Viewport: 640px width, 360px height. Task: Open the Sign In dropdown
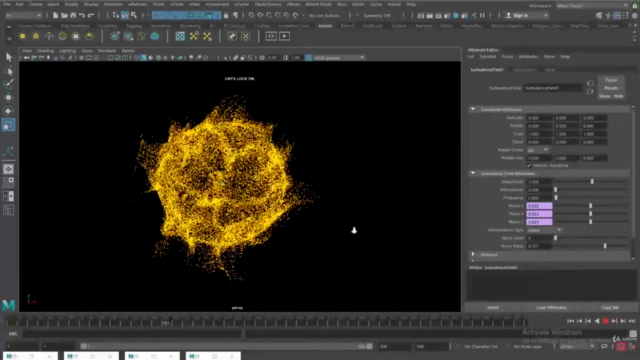[x=527, y=16]
